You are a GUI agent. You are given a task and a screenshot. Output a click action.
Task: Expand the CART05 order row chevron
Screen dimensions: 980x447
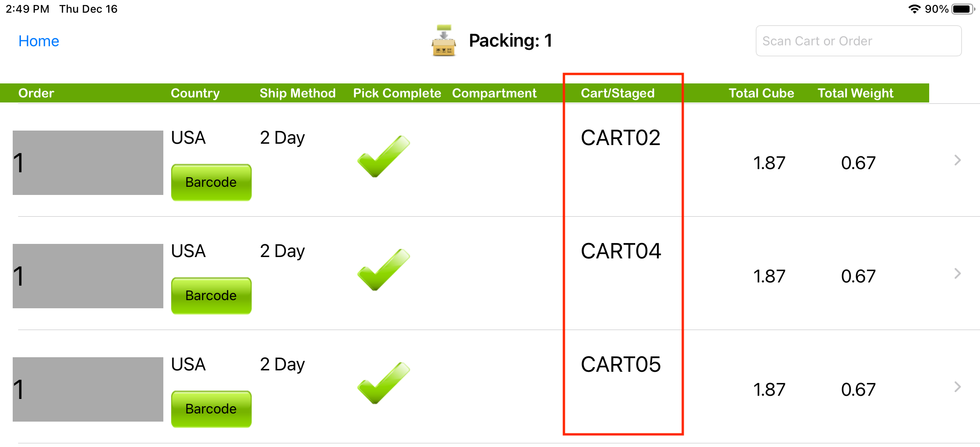point(957,387)
